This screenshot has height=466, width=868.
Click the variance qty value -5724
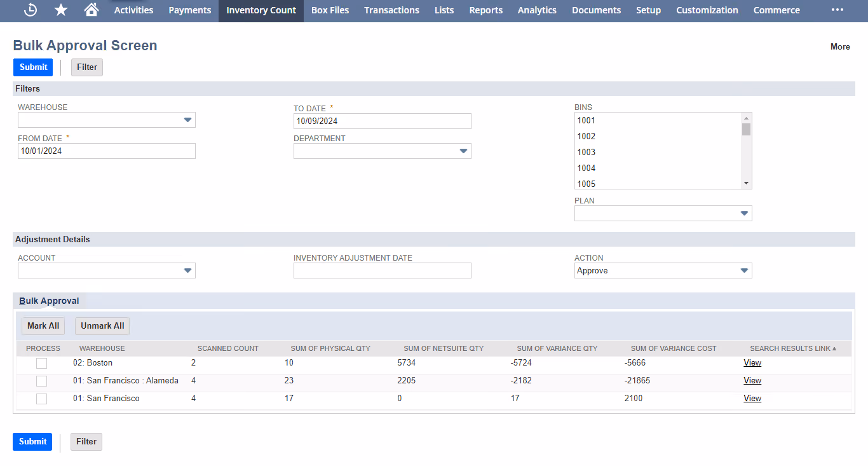click(521, 363)
